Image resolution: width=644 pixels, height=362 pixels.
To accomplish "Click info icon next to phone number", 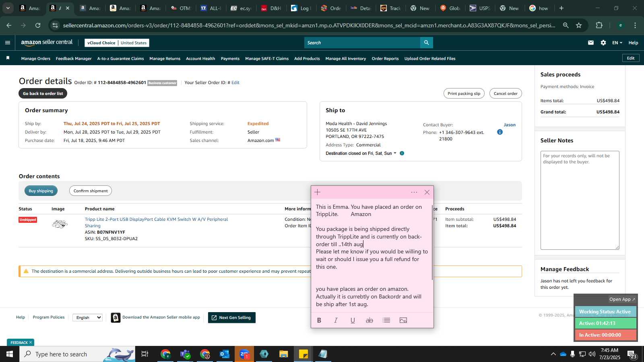I will coord(500,132).
